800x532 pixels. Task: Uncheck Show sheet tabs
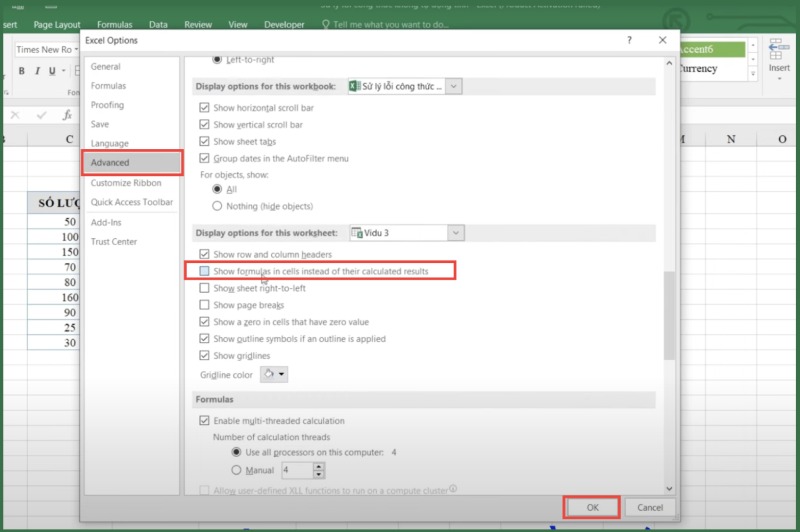coord(204,141)
